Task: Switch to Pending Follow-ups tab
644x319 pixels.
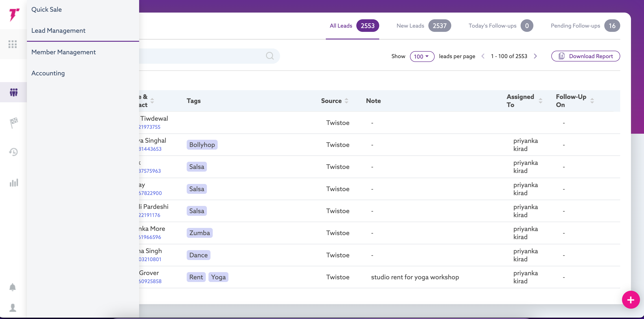Action: pyautogui.click(x=585, y=26)
